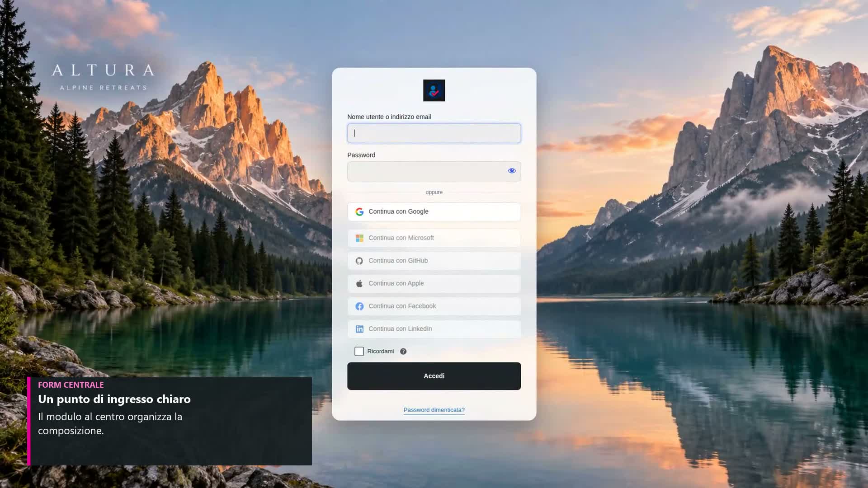This screenshot has height=488, width=868.
Task: Select Continua con Apple option
Action: pyautogui.click(x=434, y=283)
